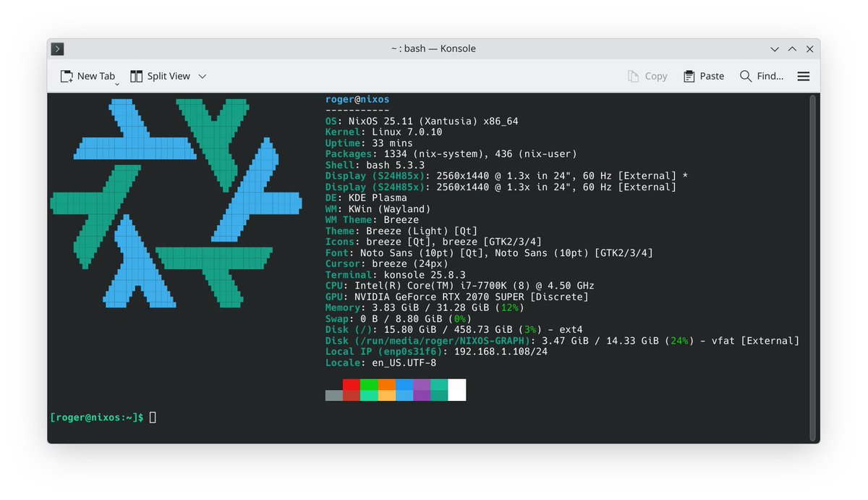This screenshot has width=868, height=500.
Task: Open the New Tab profile dropdown arrow
Action: (117, 85)
